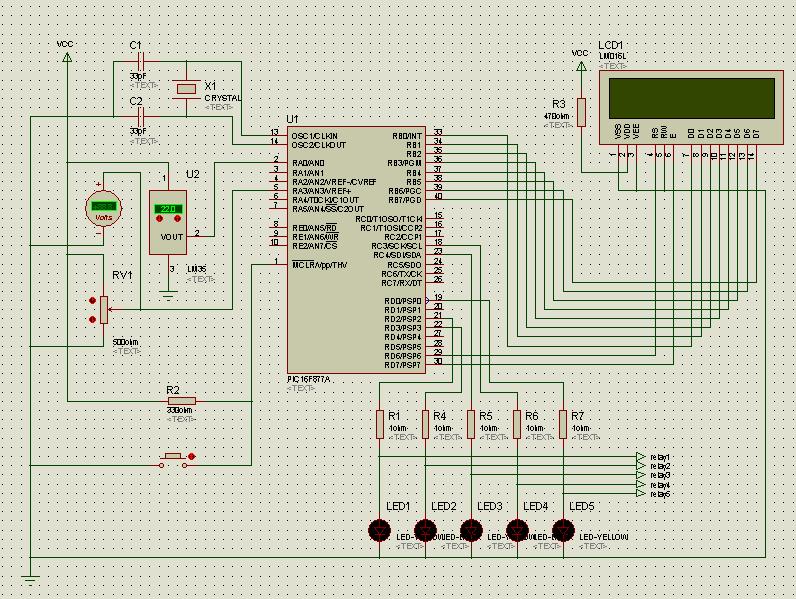Click the RC3/SCK/SCL pin label
Image resolution: width=796 pixels, height=599 pixels.
coord(397,246)
